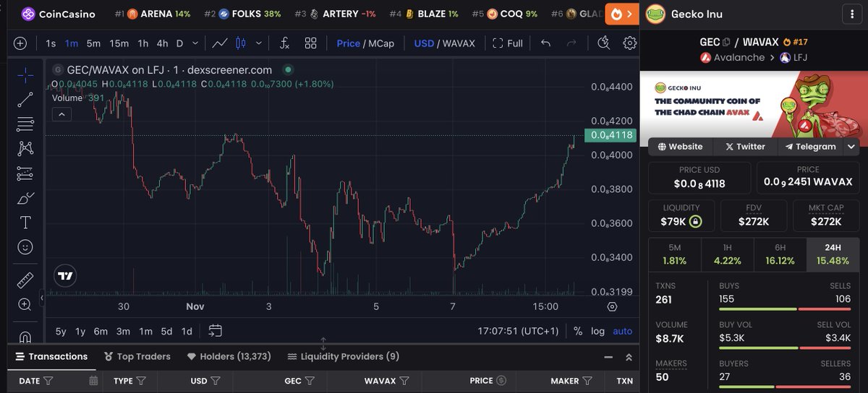Open the indicators fx menu

click(x=284, y=43)
